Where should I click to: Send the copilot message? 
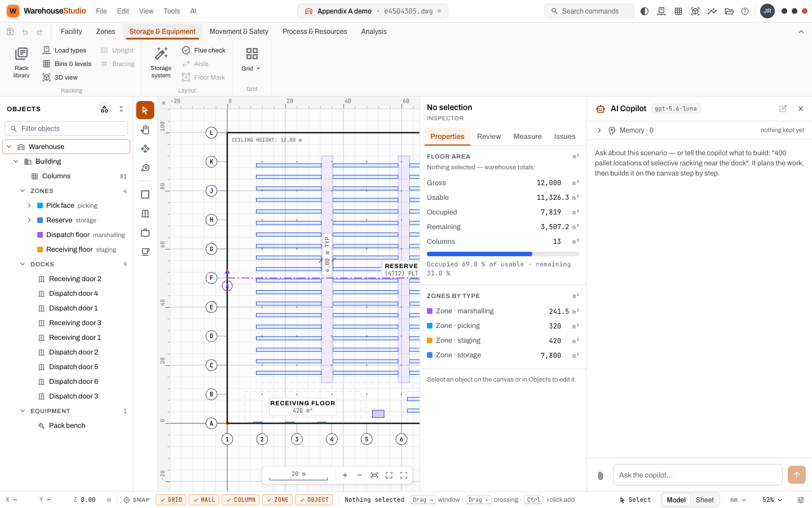tap(797, 475)
